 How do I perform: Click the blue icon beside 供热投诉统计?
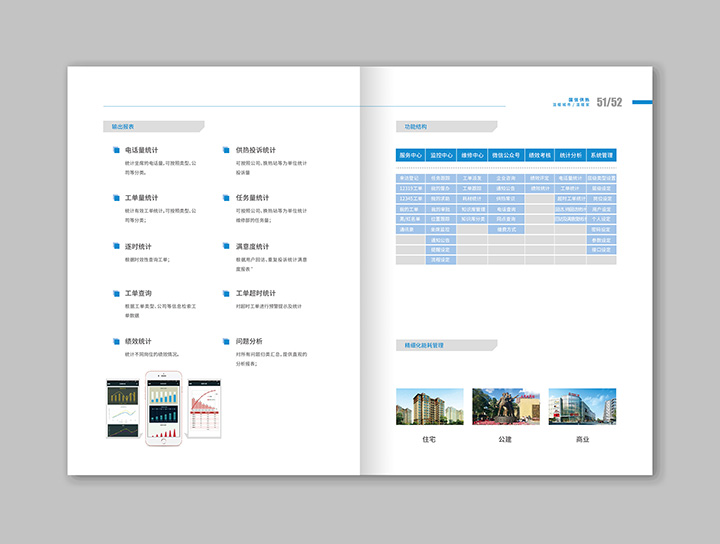226,150
